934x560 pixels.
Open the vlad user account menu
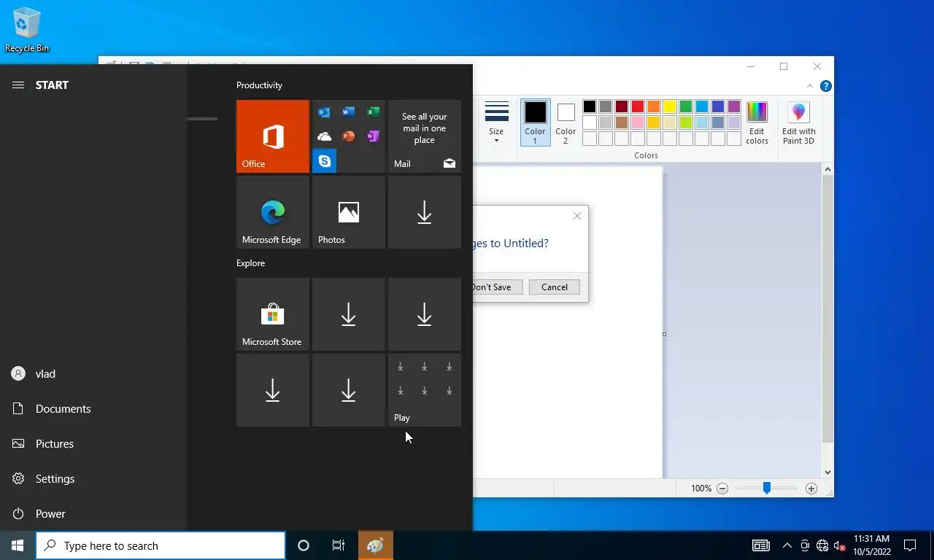[x=93, y=374]
